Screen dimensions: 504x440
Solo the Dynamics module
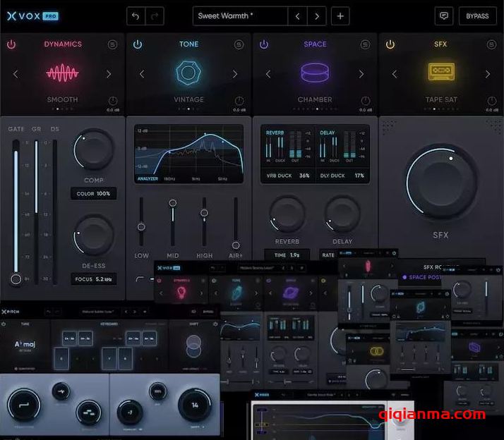112,44
